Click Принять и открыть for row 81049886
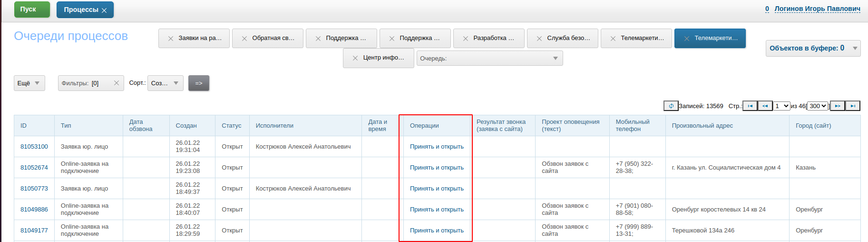 click(x=437, y=210)
